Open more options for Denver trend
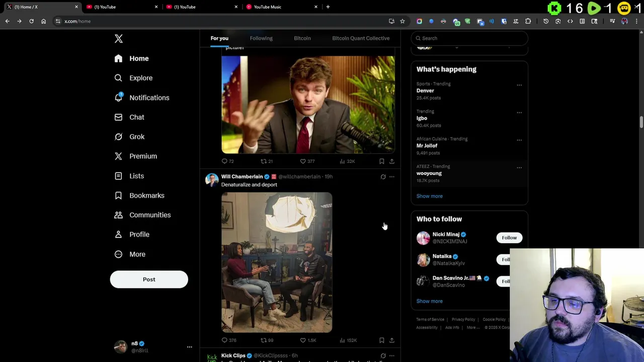This screenshot has height=362, width=644. click(519, 85)
